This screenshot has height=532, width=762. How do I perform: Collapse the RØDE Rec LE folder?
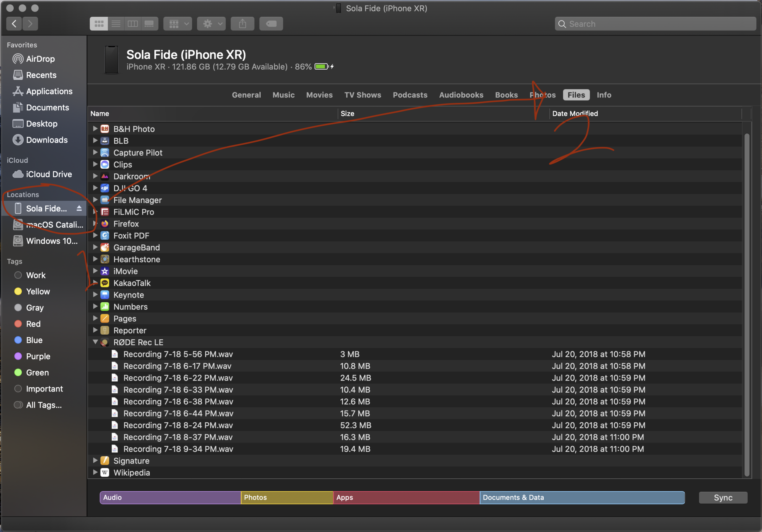[x=95, y=342]
